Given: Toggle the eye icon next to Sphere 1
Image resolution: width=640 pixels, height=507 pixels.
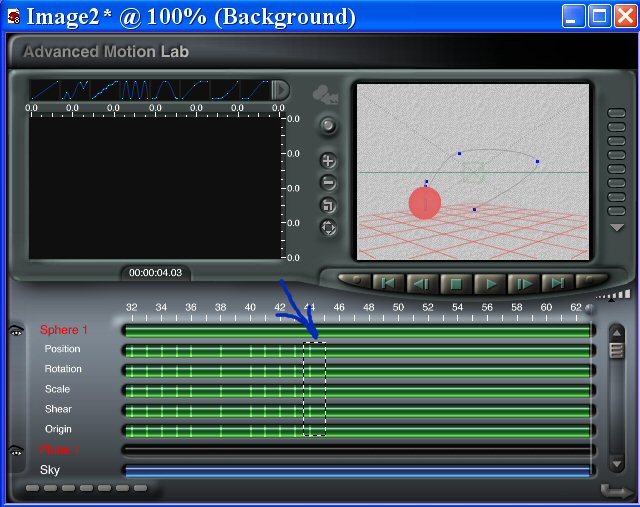Looking at the screenshot, I should tap(16, 330).
